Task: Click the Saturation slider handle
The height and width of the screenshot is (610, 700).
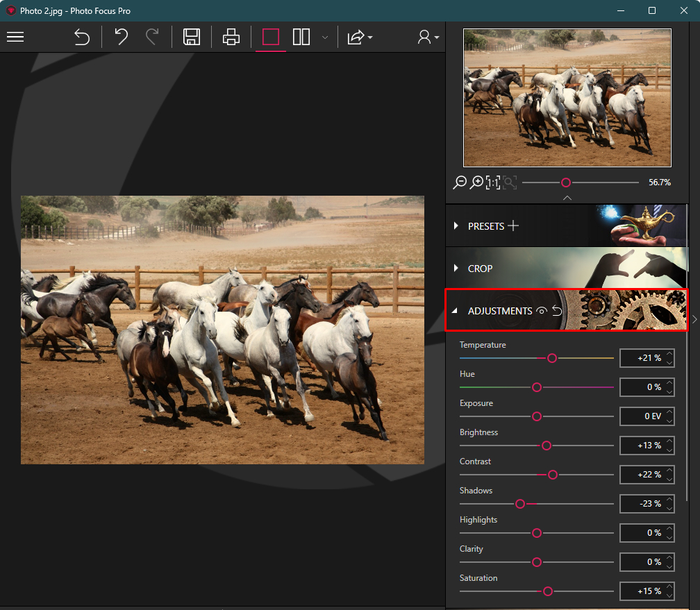Action: (548, 591)
